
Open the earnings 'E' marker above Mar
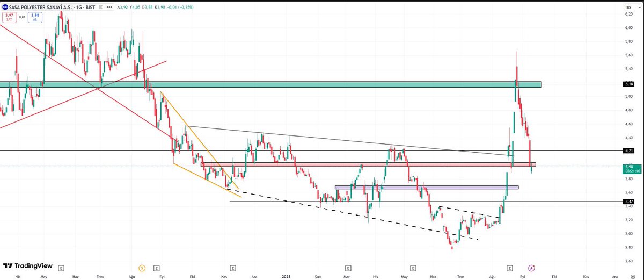348,267
